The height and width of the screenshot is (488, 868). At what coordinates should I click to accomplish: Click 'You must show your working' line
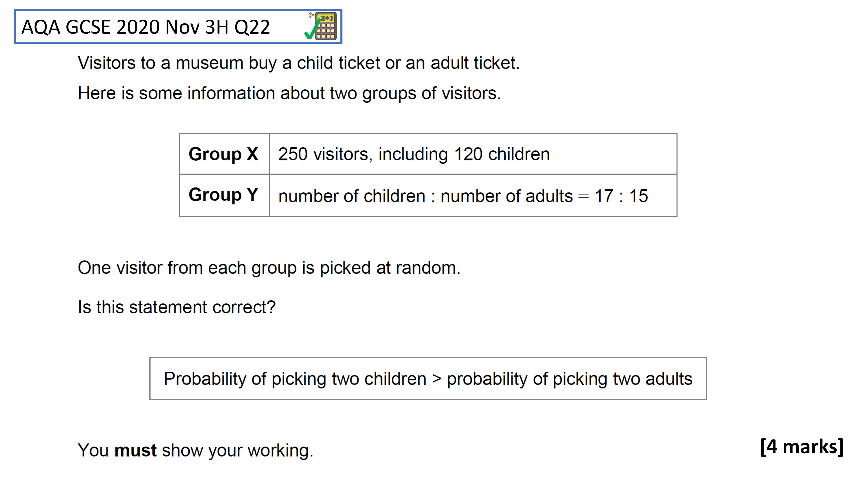(x=196, y=450)
